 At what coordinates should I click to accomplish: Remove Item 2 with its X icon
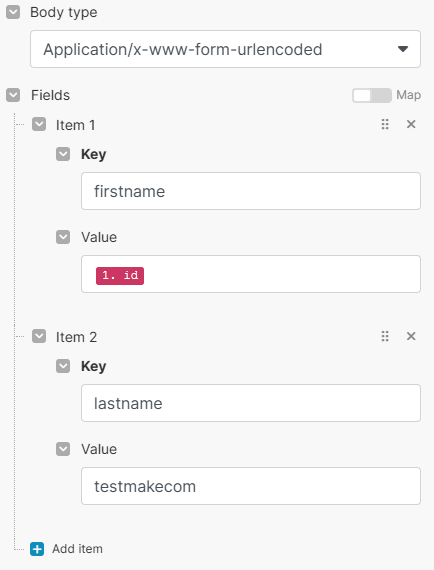pyautogui.click(x=411, y=336)
